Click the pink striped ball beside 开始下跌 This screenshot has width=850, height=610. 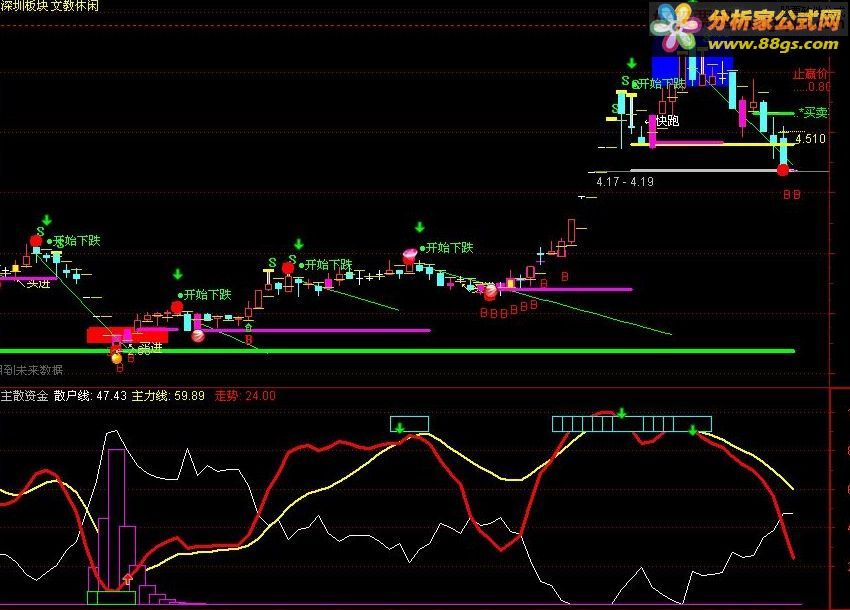point(410,255)
